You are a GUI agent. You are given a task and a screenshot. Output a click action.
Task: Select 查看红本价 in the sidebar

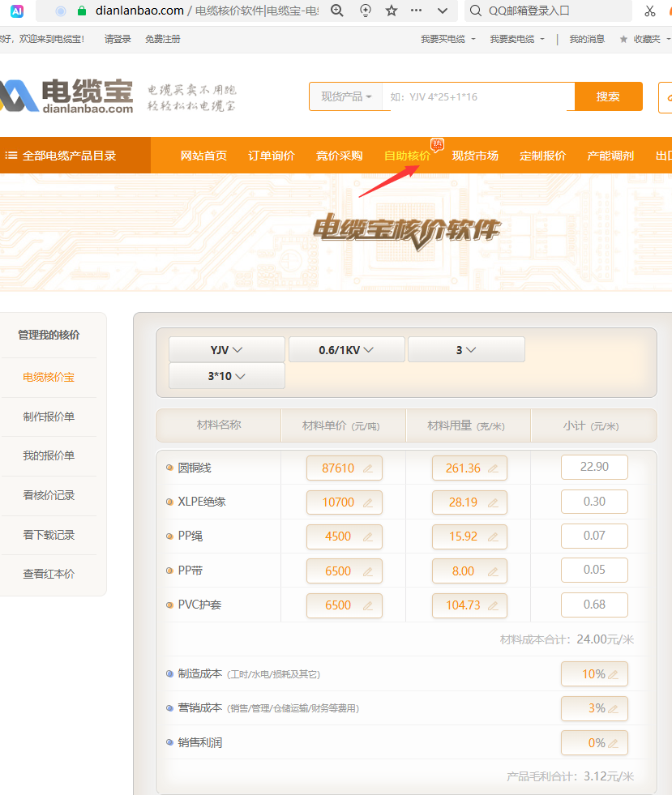tap(49, 574)
